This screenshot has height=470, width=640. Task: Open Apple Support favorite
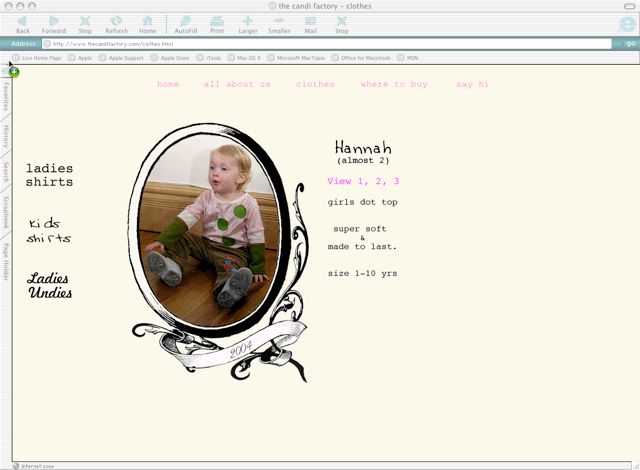point(121,58)
